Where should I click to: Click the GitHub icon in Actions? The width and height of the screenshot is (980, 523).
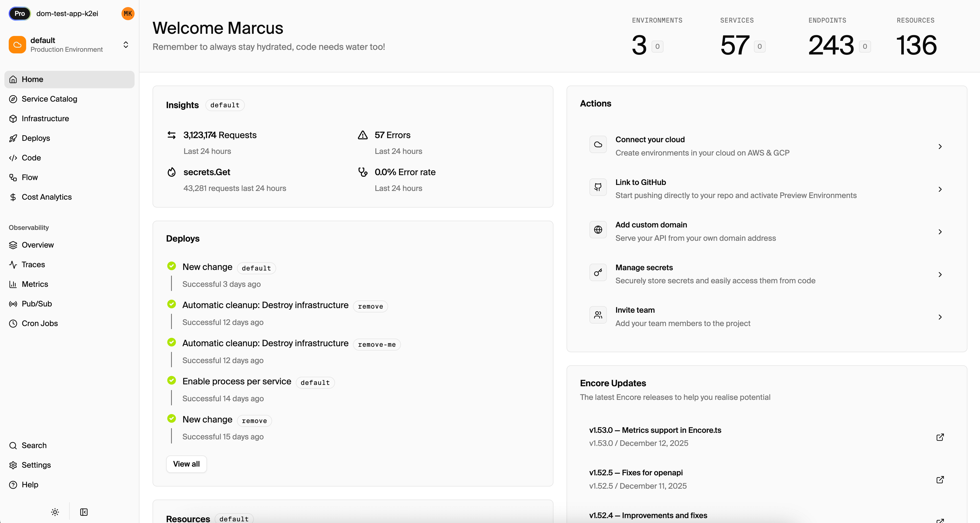(x=598, y=187)
